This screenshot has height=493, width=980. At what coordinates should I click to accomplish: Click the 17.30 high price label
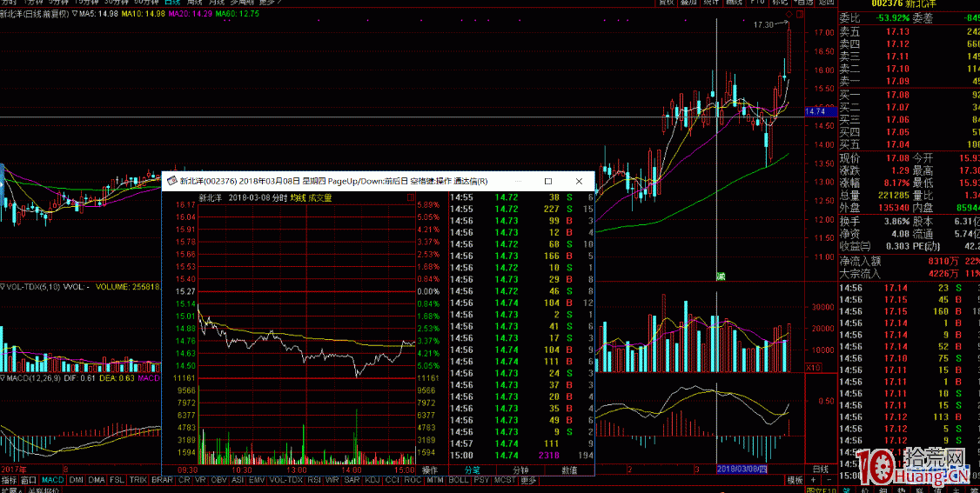(764, 25)
